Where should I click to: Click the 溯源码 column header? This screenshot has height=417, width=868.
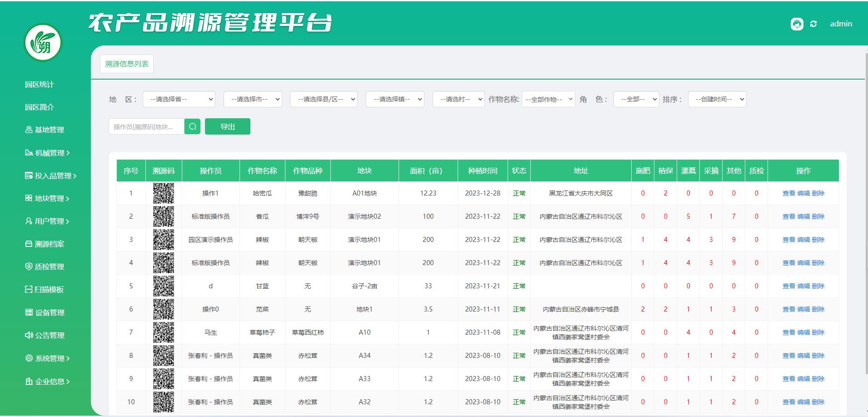click(x=164, y=171)
